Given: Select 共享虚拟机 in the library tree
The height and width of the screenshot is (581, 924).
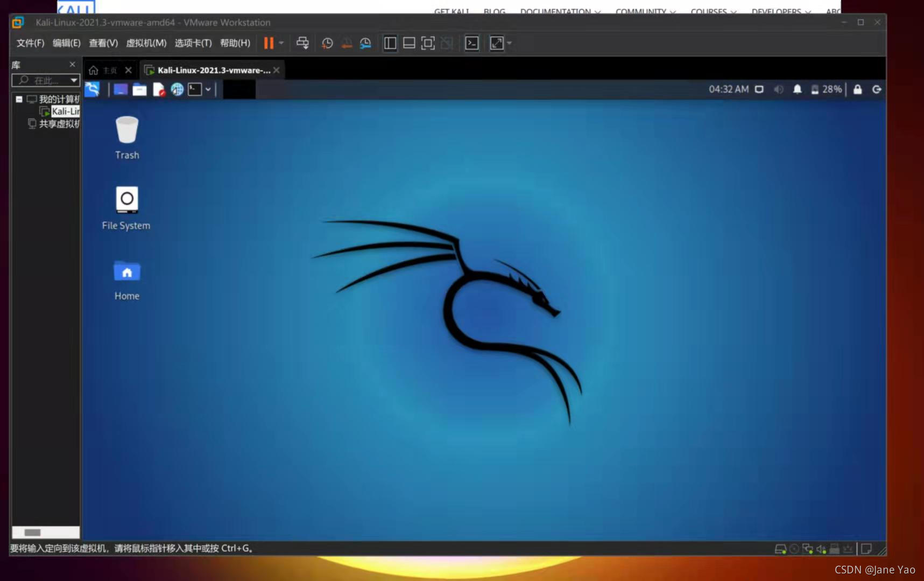Looking at the screenshot, I should click(x=59, y=124).
